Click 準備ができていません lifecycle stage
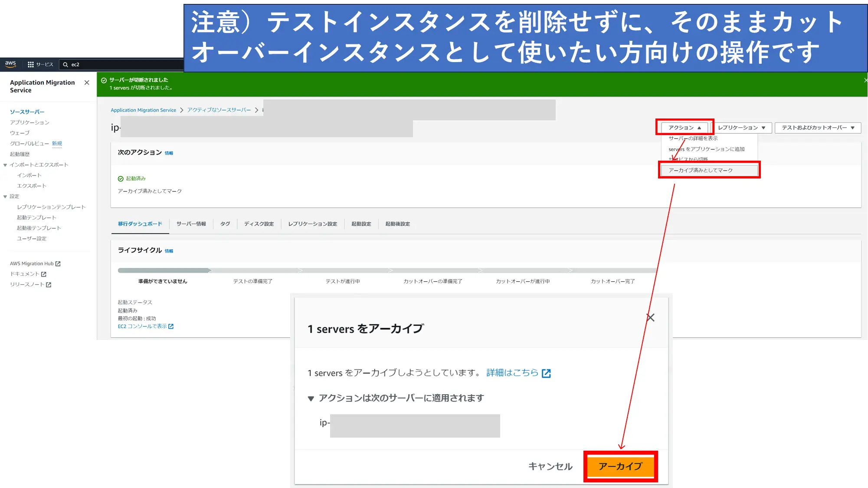 163,281
